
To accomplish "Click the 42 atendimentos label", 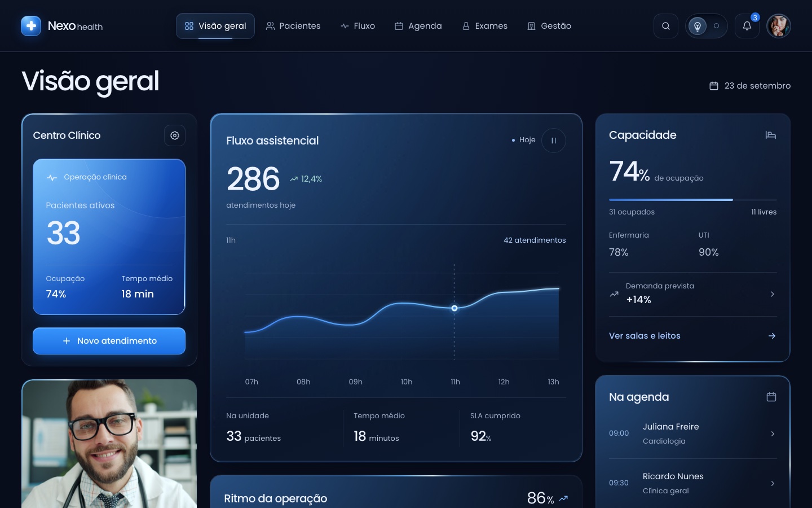I will pos(535,240).
